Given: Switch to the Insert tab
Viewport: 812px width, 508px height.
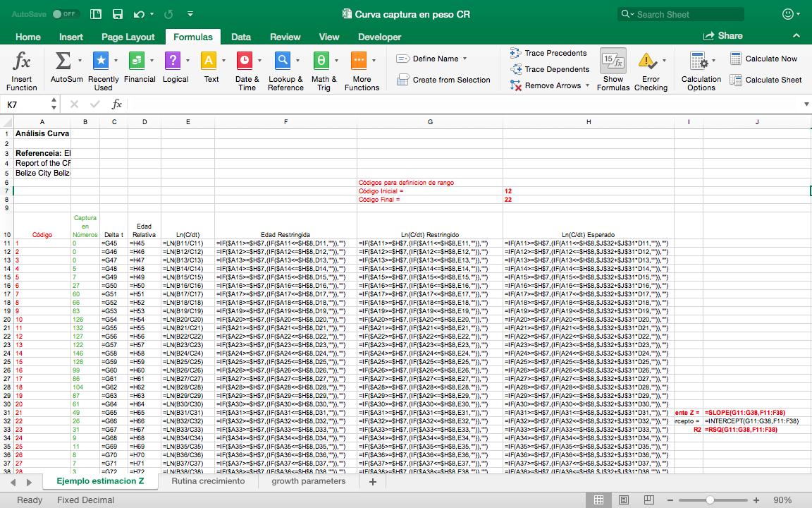Looking at the screenshot, I should (71, 37).
